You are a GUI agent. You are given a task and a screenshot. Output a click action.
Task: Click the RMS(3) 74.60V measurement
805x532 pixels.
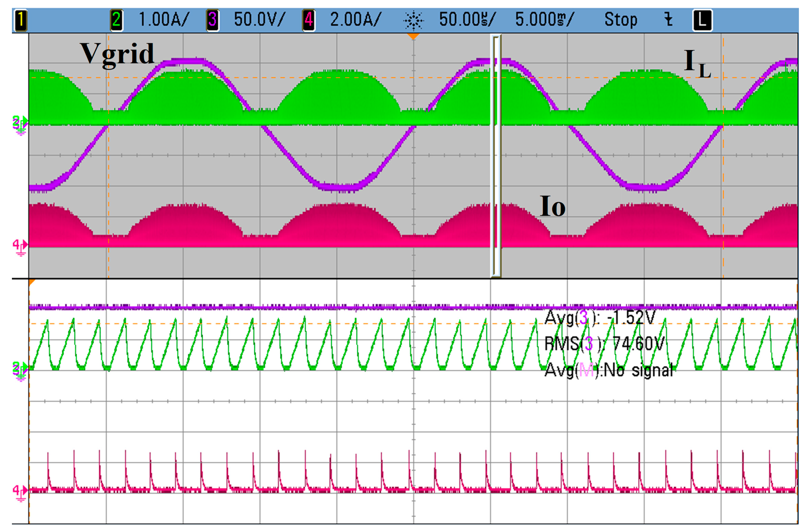(x=604, y=344)
